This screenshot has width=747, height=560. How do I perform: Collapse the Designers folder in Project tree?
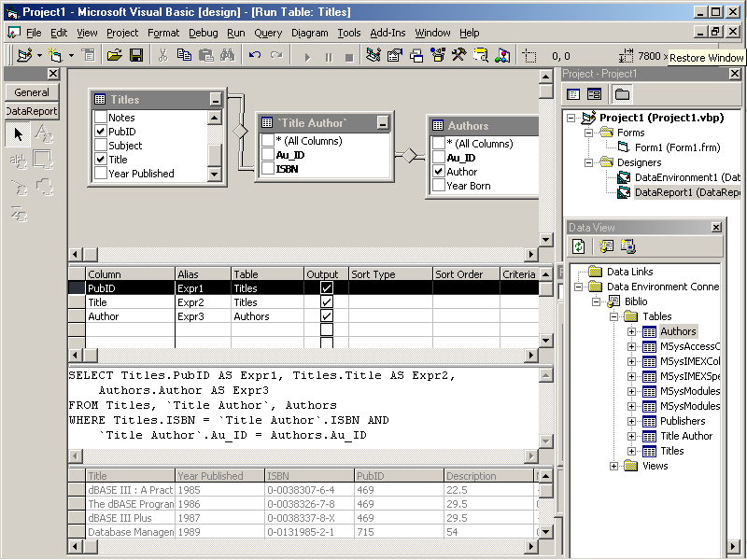[589, 162]
